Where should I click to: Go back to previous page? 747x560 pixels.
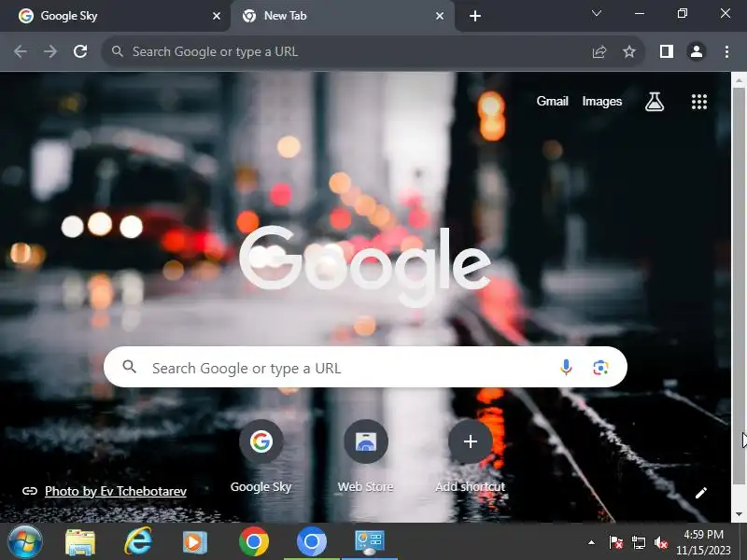click(x=20, y=51)
